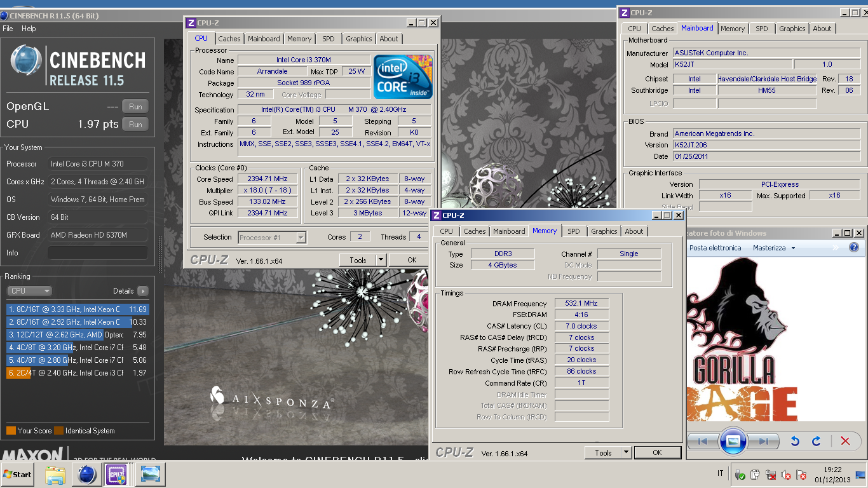This screenshot has height=488, width=868.
Task: Click CAS# Latency value 7.0 clocks
Action: [581, 327]
